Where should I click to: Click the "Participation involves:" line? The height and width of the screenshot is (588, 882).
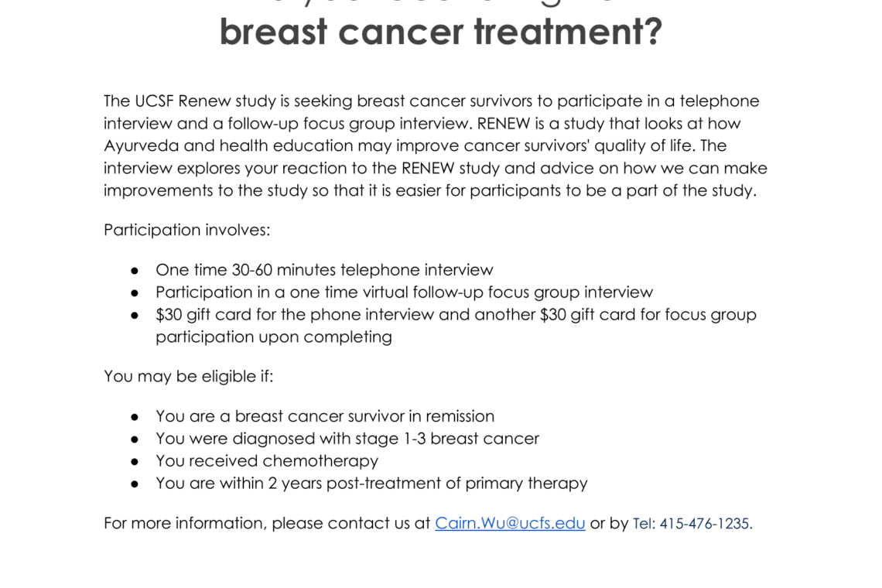pos(186,230)
